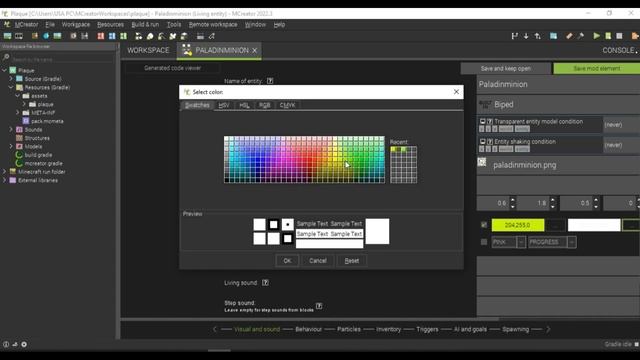Select pack.mcmeta in file tree
The width and height of the screenshot is (640, 360).
coord(47,121)
